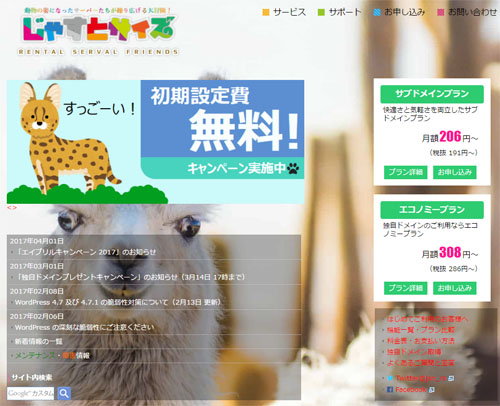This screenshot has height=406, width=500.
Task: Click the blue square beside お申し込み
Action: click(377, 13)
